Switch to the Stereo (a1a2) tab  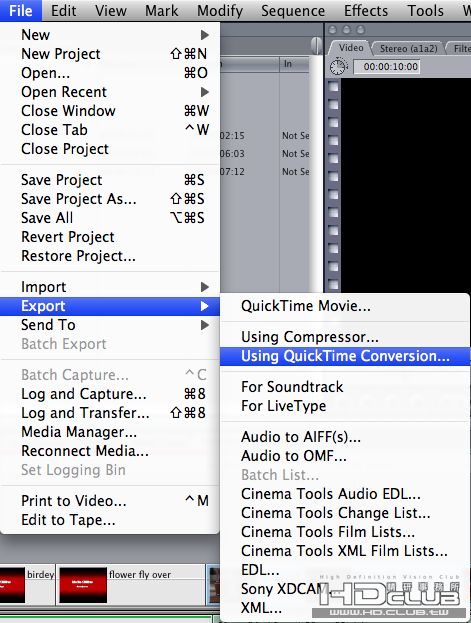(408, 48)
